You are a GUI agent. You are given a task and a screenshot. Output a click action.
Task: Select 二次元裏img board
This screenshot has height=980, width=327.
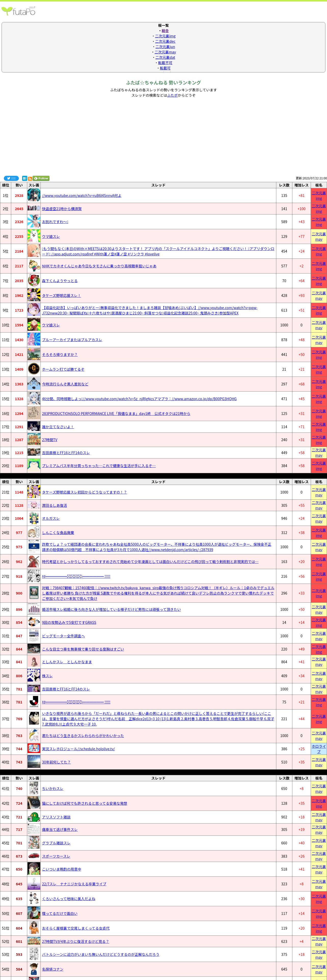tap(165, 36)
